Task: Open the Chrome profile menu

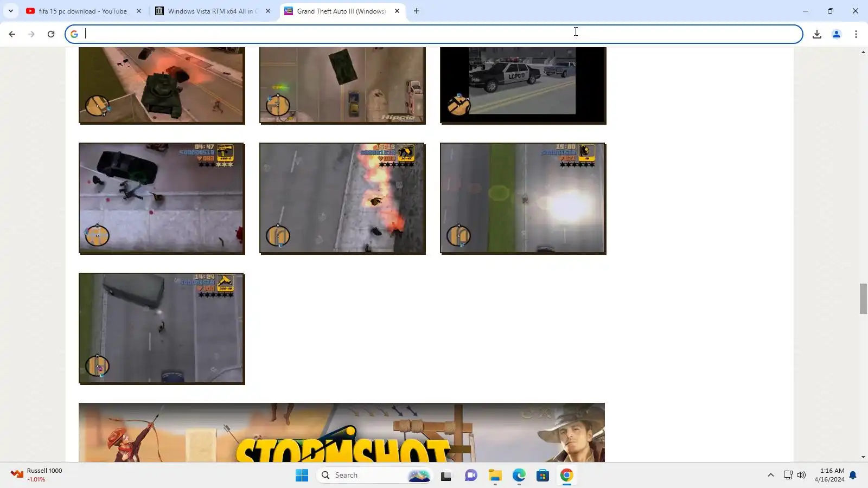Action: click(837, 34)
